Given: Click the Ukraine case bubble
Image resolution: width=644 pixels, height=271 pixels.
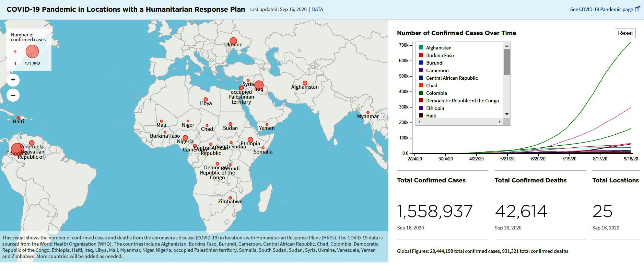Looking at the screenshot, I should pyautogui.click(x=233, y=41).
